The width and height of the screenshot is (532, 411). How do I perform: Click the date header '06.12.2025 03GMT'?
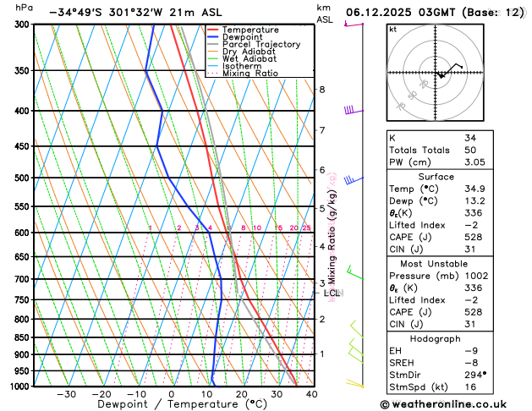[x=400, y=13]
